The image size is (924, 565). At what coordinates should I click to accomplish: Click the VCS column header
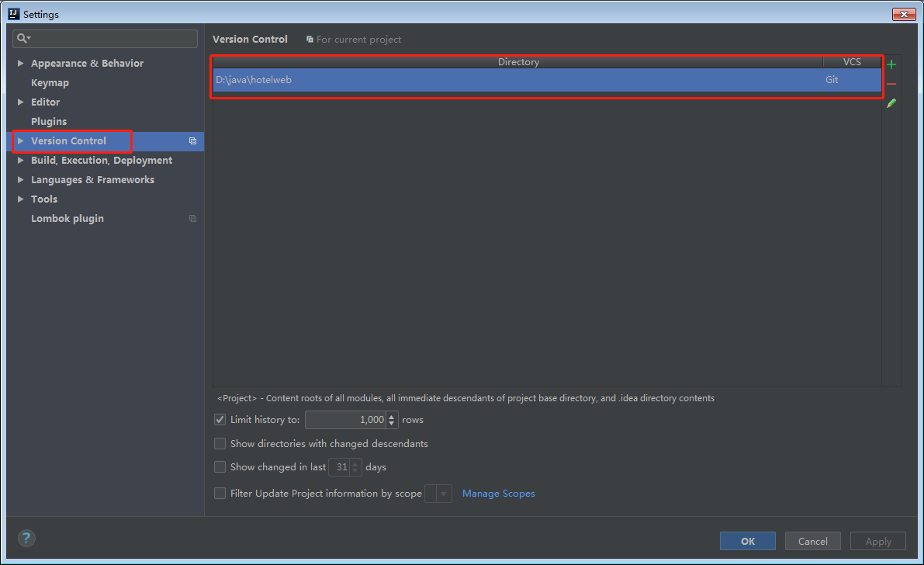[852, 62]
